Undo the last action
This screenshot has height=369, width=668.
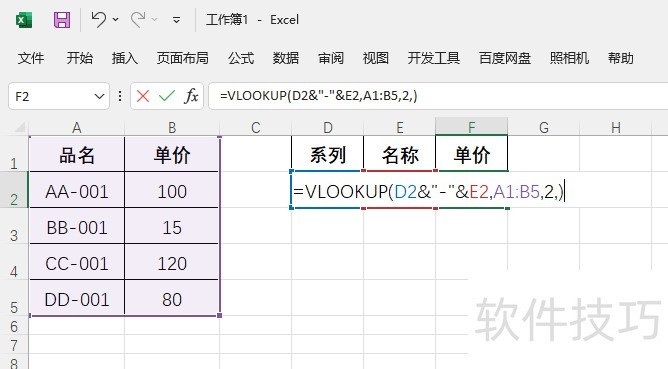(98, 20)
